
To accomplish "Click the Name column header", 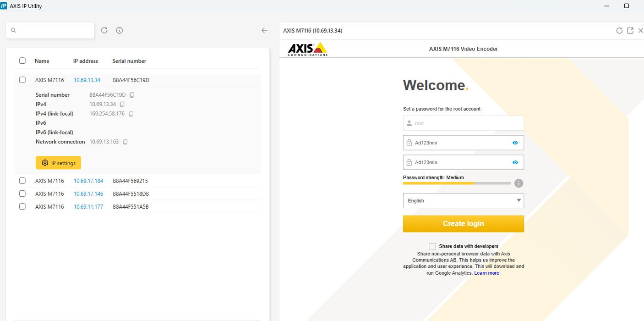I will click(x=42, y=61).
